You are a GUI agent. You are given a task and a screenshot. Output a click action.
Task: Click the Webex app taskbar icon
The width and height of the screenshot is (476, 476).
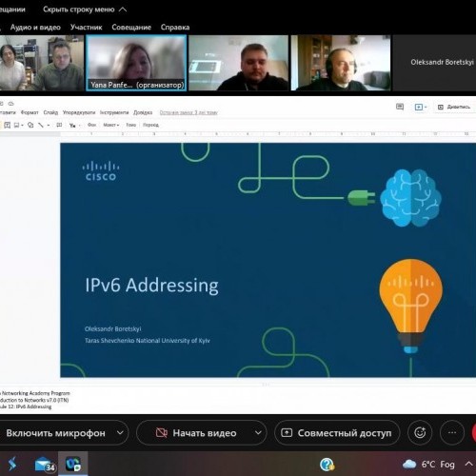click(x=73, y=465)
